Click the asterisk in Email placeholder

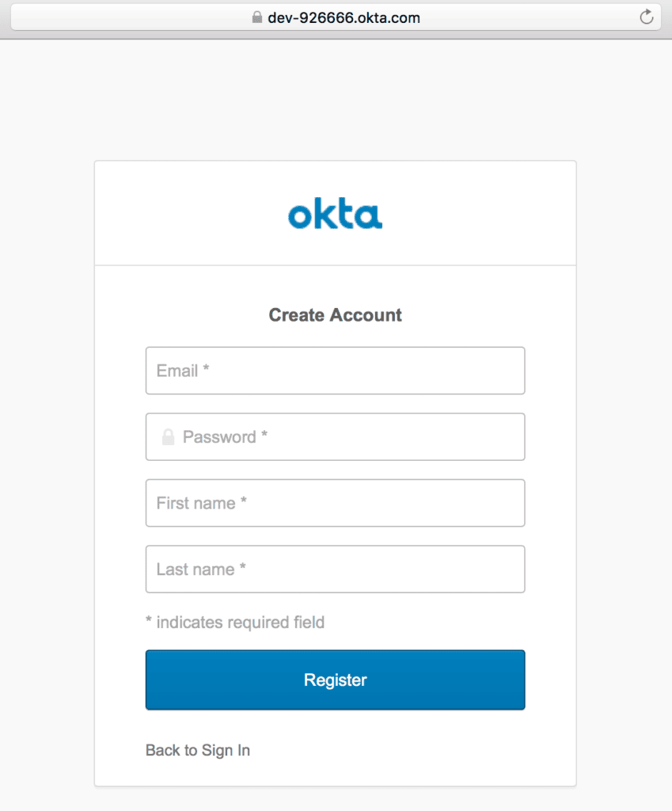coord(206,369)
